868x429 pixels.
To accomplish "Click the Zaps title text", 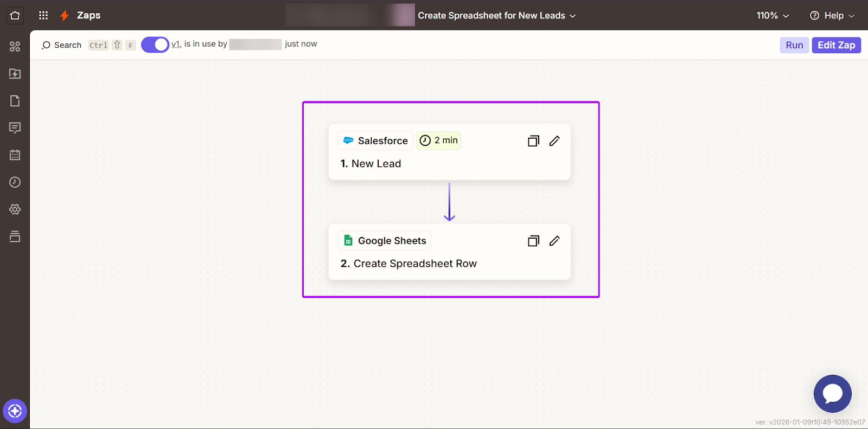I will [88, 15].
